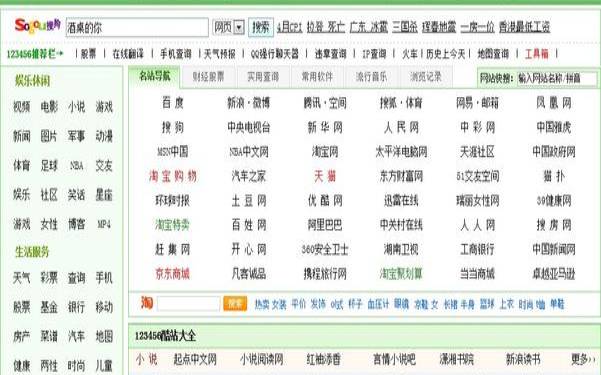Viewport: 601px width, 375px height.
Task: Open the 新浪·微博 site link
Action: 248,103
